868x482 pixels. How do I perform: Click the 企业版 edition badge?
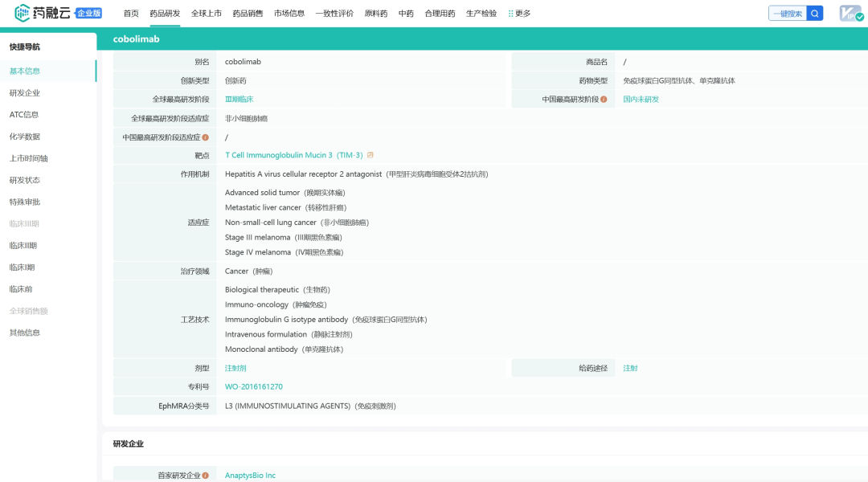(88, 14)
